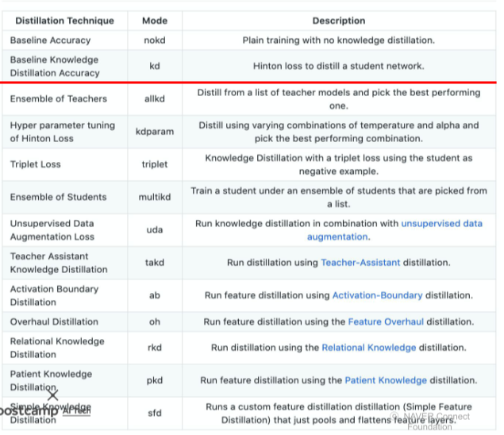This screenshot has width=504, height=435.
Task: Click the X icon overlapping the table
Action: coord(52,395)
